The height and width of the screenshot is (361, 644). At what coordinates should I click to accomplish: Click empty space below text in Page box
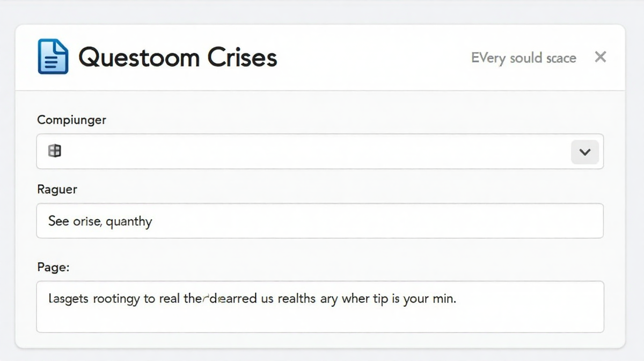click(x=320, y=320)
